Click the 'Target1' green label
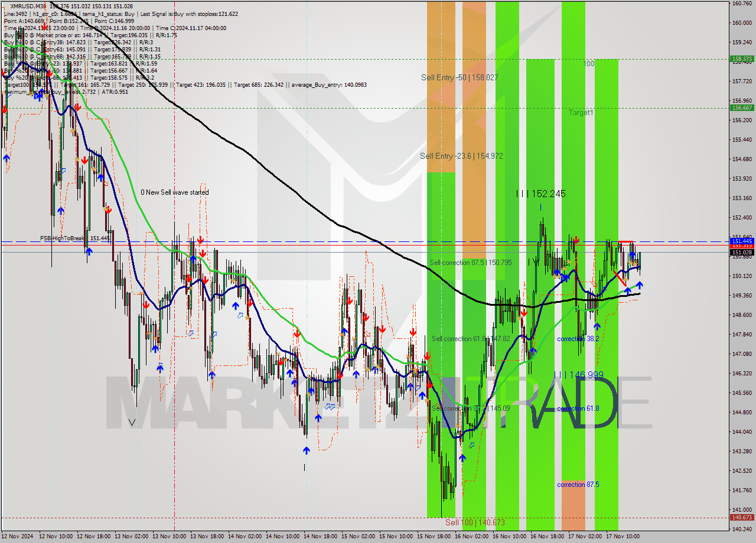Image resolution: width=756 pixels, height=543 pixels. (581, 112)
